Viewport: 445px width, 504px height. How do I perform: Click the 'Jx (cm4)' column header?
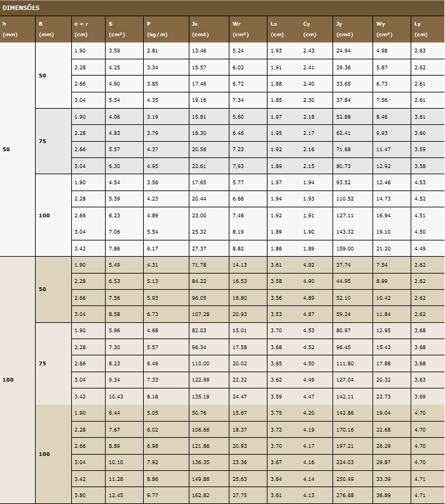pos(209,29)
